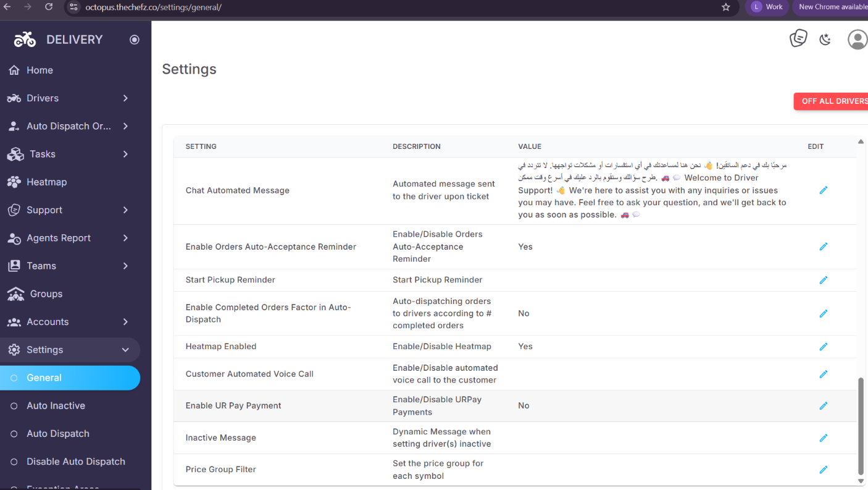This screenshot has width=868, height=490.
Task: View site information icon in address bar
Action: tap(73, 7)
